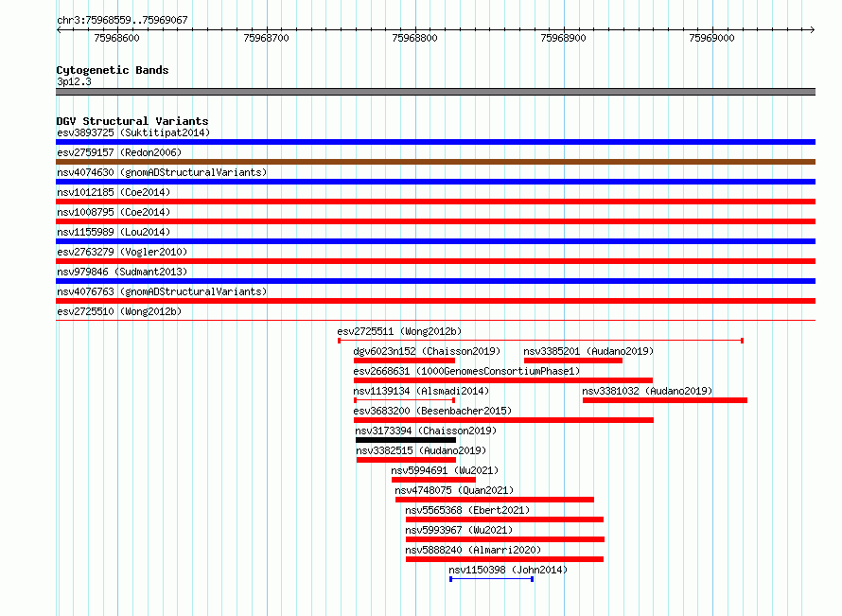Click the blue bar under nsv979846

435,281
